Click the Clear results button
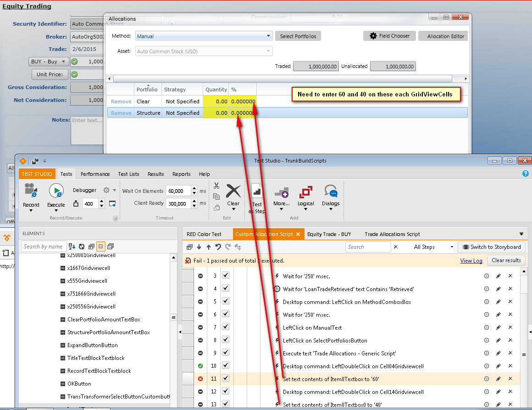 pyautogui.click(x=506, y=260)
